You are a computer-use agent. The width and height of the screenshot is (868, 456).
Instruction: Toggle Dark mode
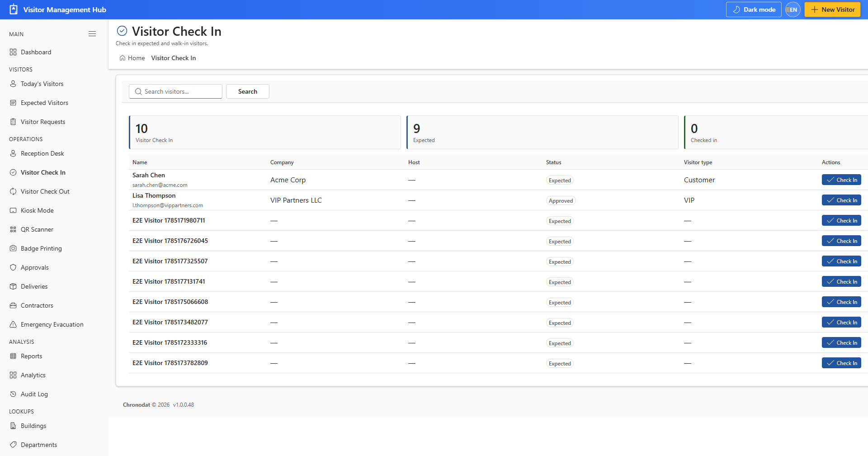click(x=754, y=9)
